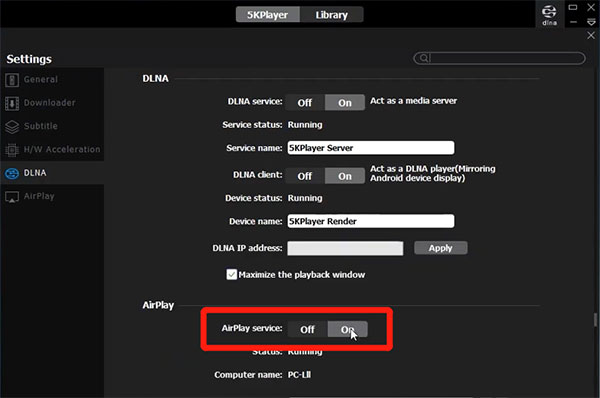Click the AirPlay section heading
Image resolution: width=600 pixels, height=398 pixels.
[x=158, y=305]
